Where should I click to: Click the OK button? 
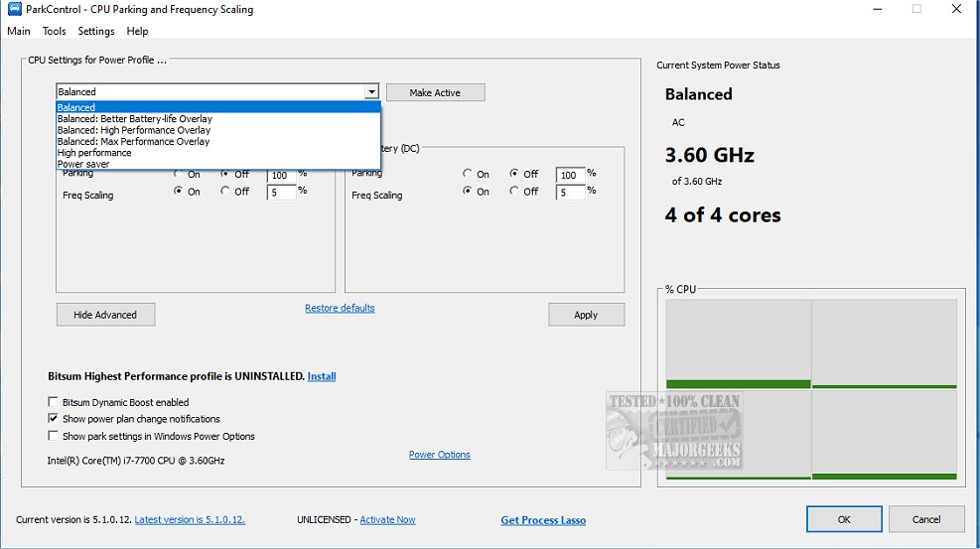844,519
